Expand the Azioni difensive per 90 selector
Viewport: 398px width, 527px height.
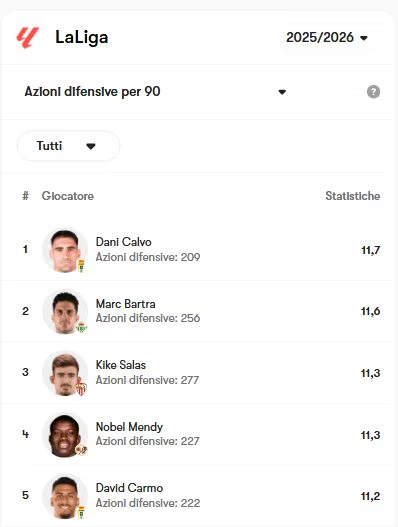[156, 92]
